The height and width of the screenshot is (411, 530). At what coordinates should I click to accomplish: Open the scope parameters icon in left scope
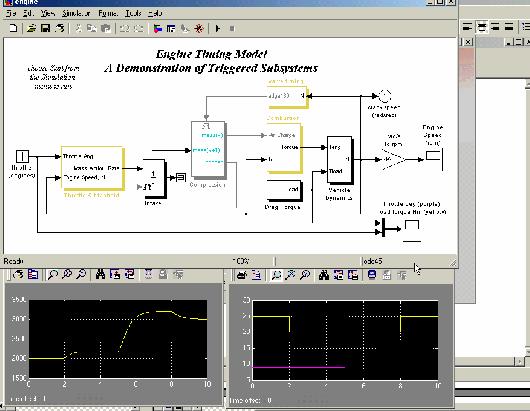[33, 274]
